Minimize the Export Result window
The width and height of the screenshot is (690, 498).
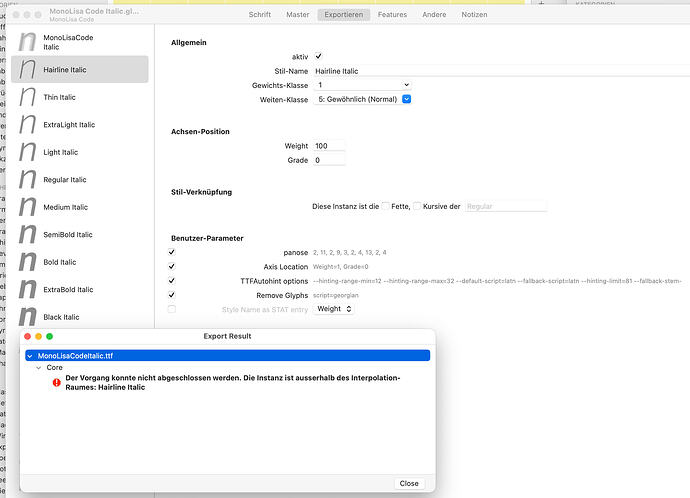click(38, 336)
